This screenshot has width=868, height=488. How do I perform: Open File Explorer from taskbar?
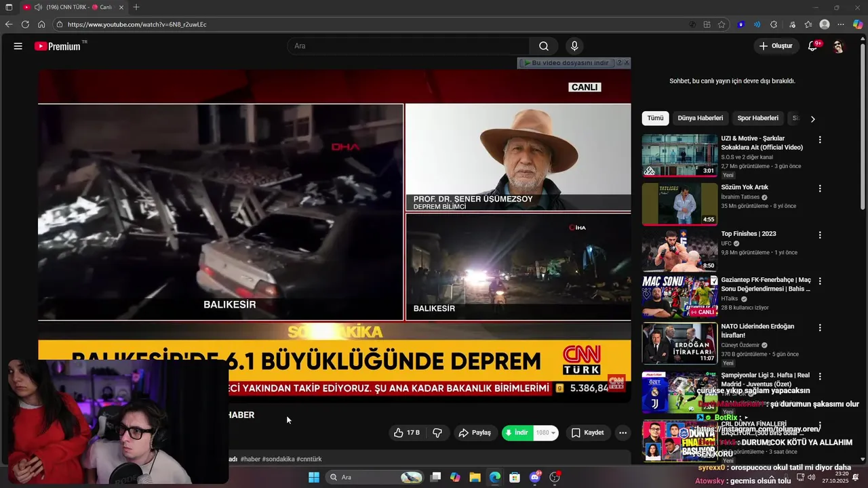(475, 477)
